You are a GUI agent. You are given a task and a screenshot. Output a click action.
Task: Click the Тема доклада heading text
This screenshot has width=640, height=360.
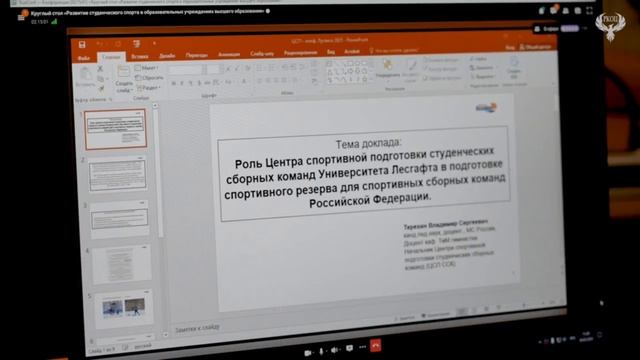coord(369,143)
